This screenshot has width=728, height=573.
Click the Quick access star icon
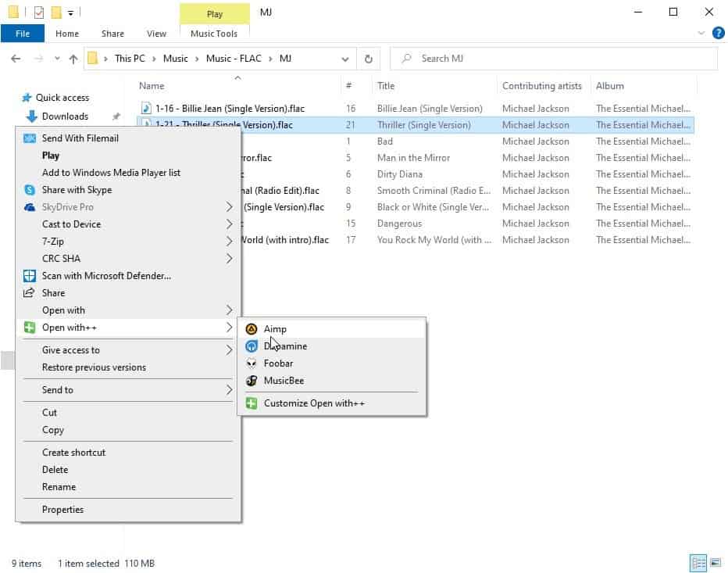pos(27,98)
